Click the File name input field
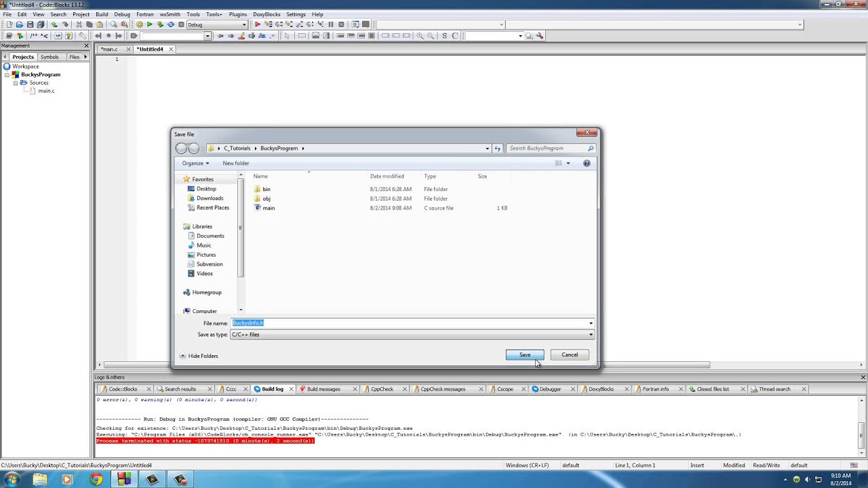This screenshot has width=868, height=488. point(408,323)
